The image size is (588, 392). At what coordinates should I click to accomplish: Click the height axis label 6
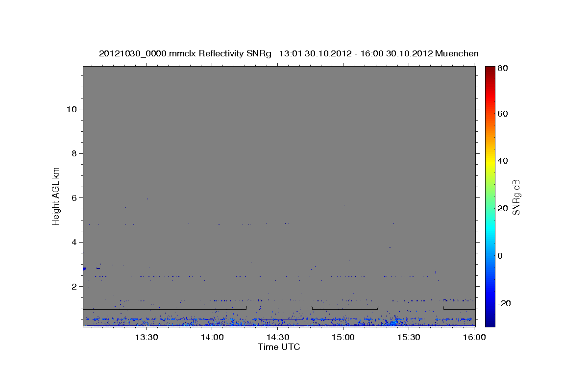pyautogui.click(x=73, y=198)
